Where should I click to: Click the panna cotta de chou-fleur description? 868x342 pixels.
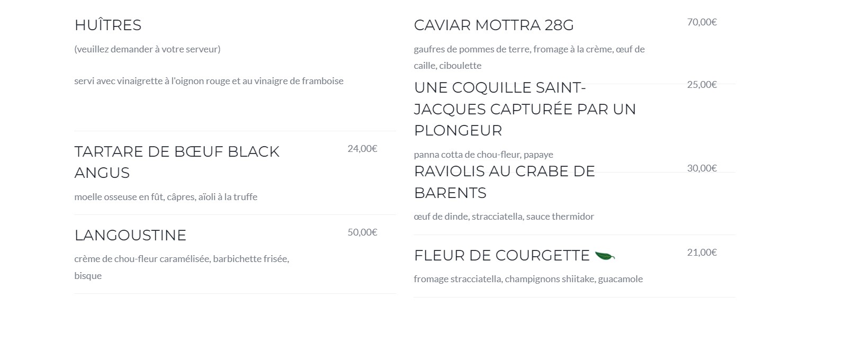coord(484,155)
